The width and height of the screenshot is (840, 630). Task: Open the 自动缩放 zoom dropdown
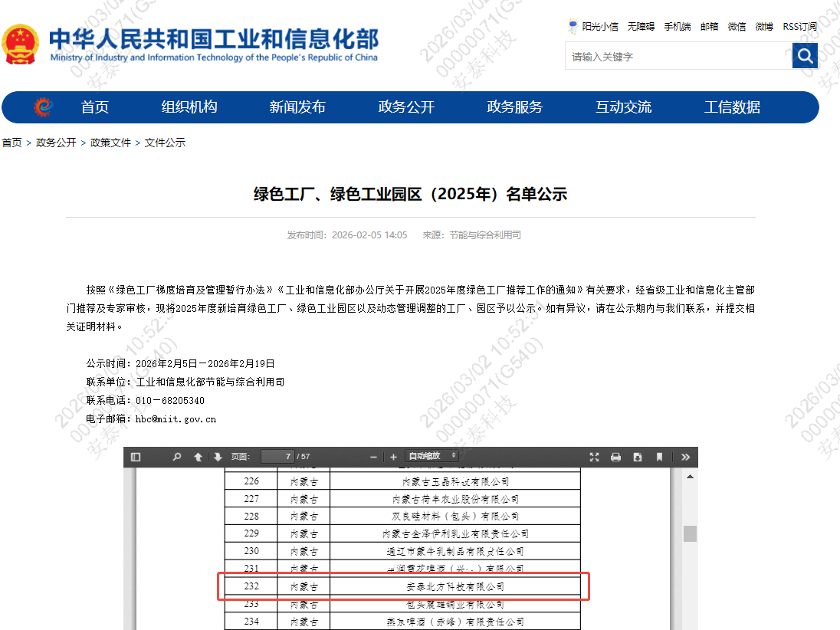432,456
